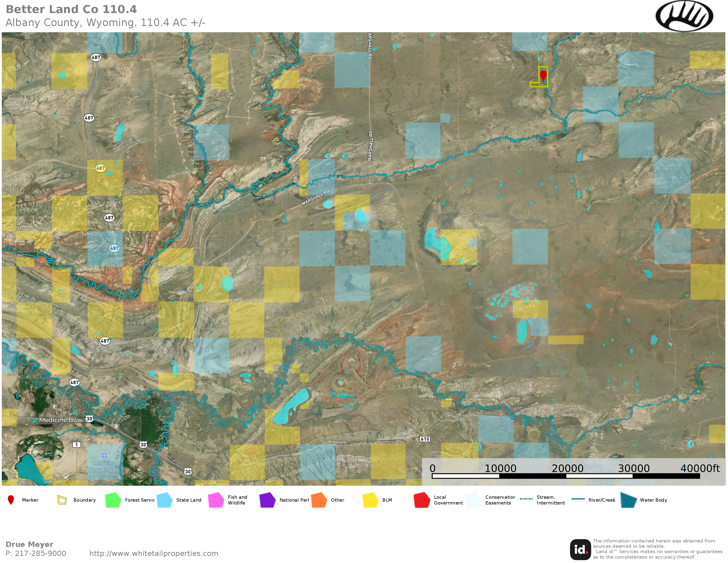Click the green Forest Service swatch
This screenshot has width=728, height=563.
113,500
